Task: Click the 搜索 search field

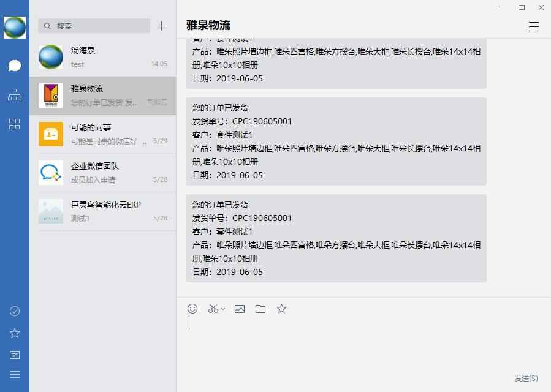Action: pyautogui.click(x=93, y=26)
